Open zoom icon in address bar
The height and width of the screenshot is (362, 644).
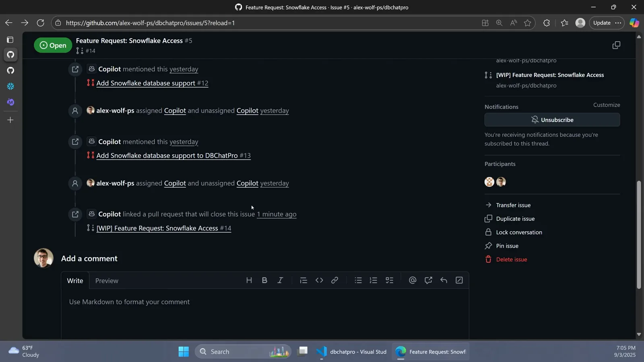[500, 23]
